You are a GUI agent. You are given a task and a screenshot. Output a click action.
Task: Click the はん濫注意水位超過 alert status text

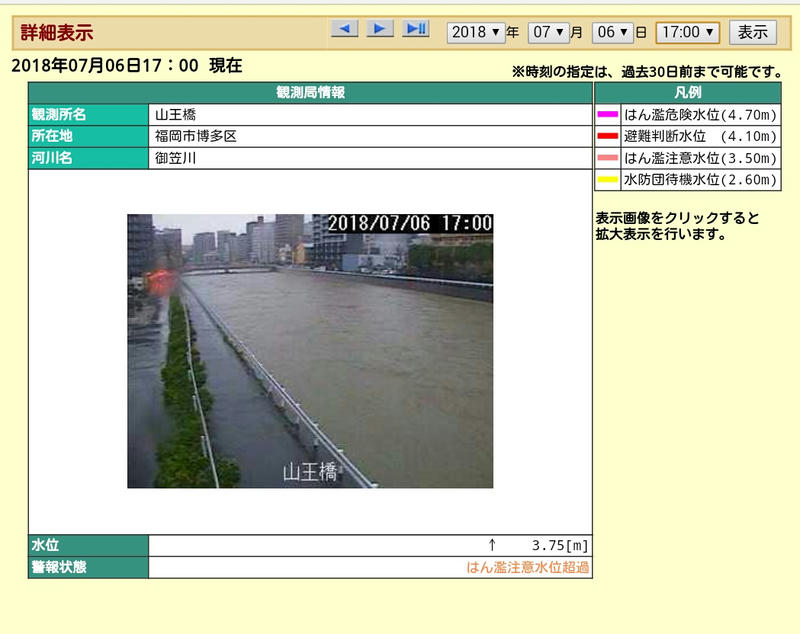pos(528,567)
